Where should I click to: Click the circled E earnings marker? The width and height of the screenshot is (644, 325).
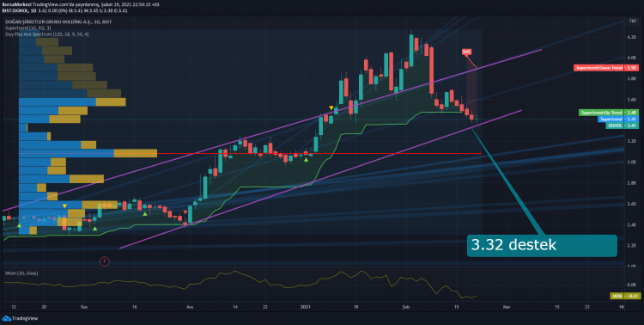(x=105, y=261)
